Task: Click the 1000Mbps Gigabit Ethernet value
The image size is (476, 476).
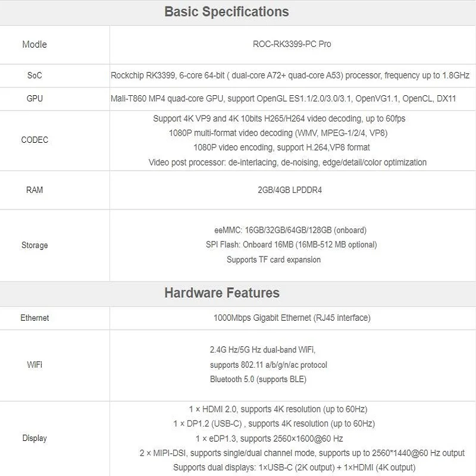Action: pos(292,318)
